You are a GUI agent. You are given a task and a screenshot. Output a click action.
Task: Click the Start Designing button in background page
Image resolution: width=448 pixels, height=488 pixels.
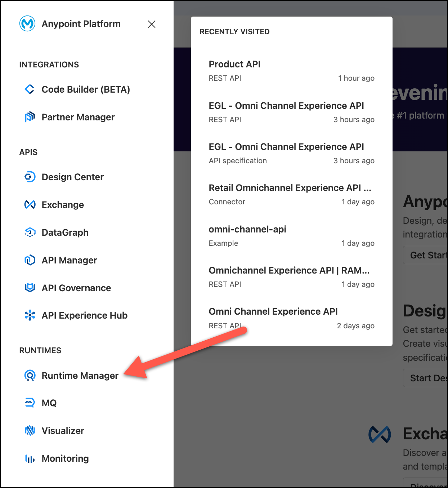coord(425,378)
